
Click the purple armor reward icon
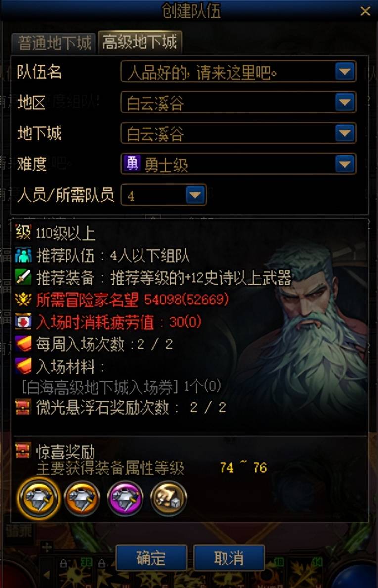point(125,499)
